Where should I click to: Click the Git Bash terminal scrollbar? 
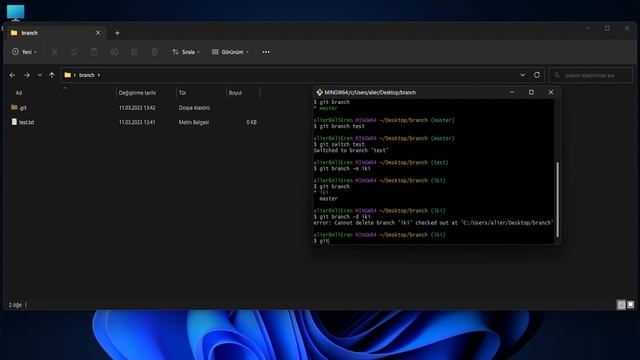pyautogui.click(x=558, y=199)
